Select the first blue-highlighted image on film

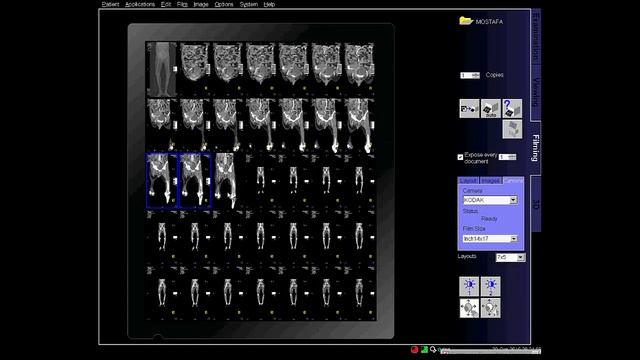[162, 181]
